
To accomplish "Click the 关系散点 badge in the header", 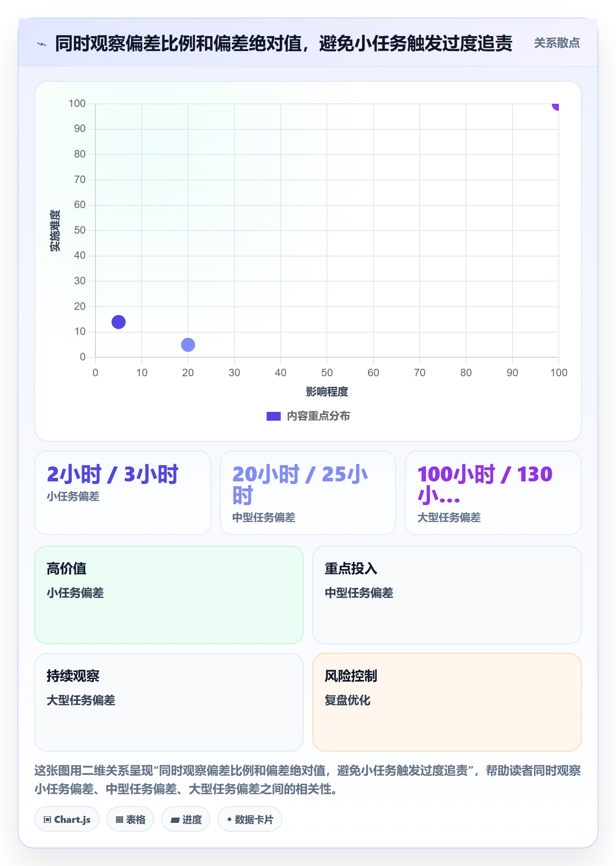I will pyautogui.click(x=557, y=43).
